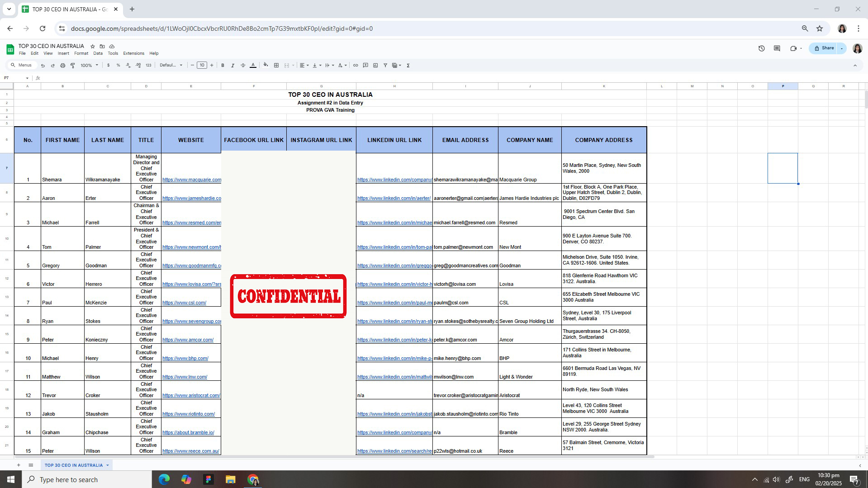Decrease decimal places

point(128,66)
